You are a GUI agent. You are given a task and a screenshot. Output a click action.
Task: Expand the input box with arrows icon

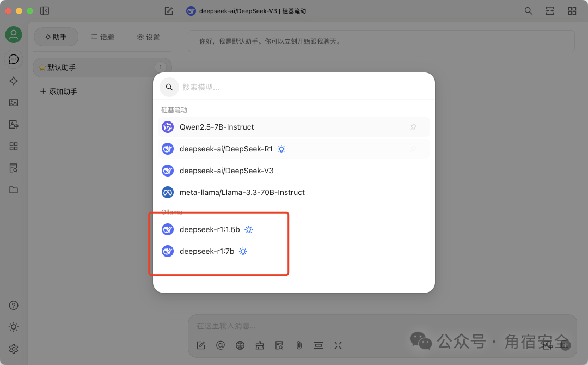click(338, 345)
